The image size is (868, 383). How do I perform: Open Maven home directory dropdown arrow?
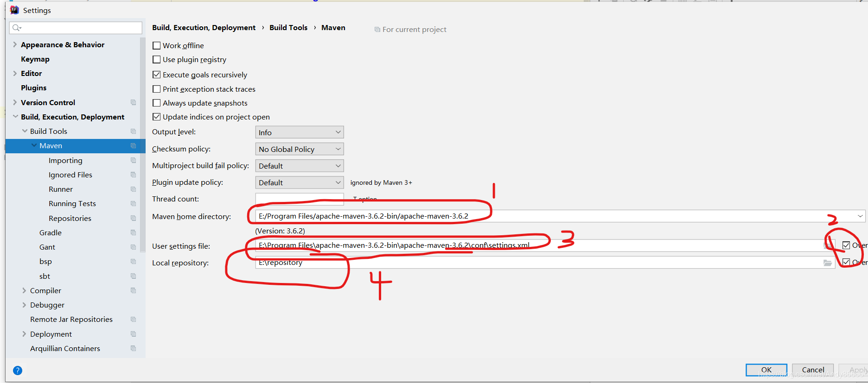tap(860, 216)
